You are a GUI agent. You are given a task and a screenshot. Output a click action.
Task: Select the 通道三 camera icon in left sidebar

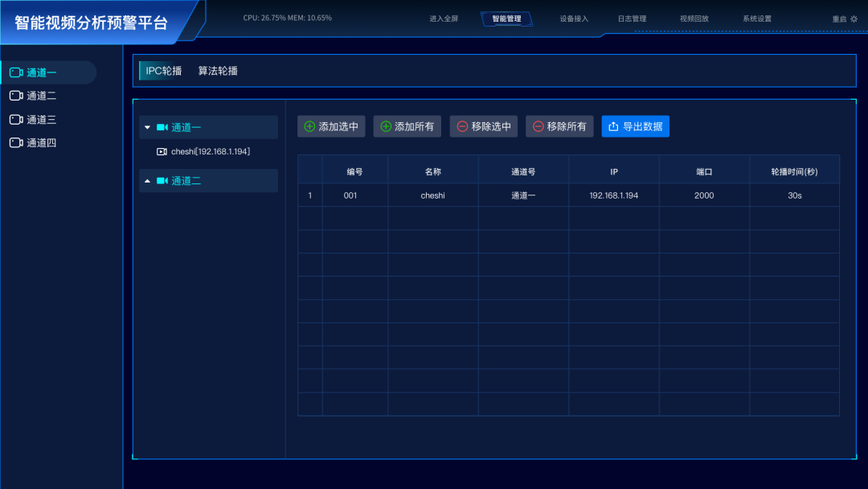(x=16, y=120)
